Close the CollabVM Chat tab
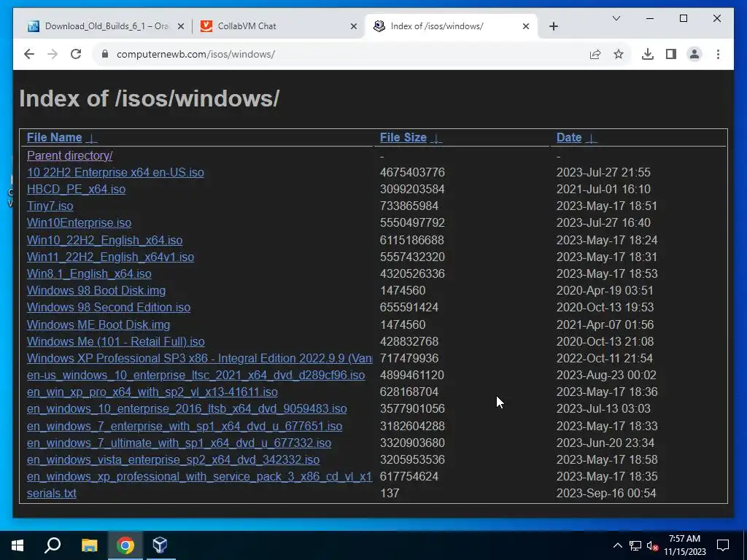The width and height of the screenshot is (747, 560). 354,26
